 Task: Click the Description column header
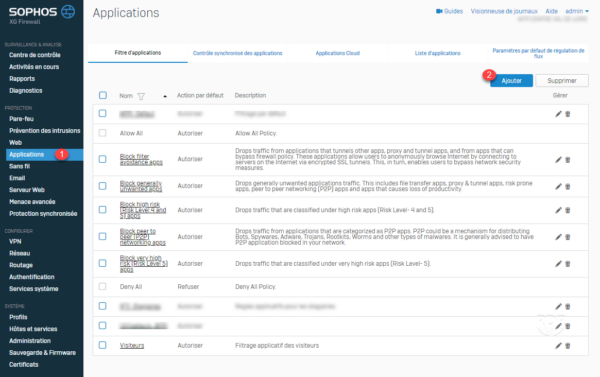click(x=250, y=95)
